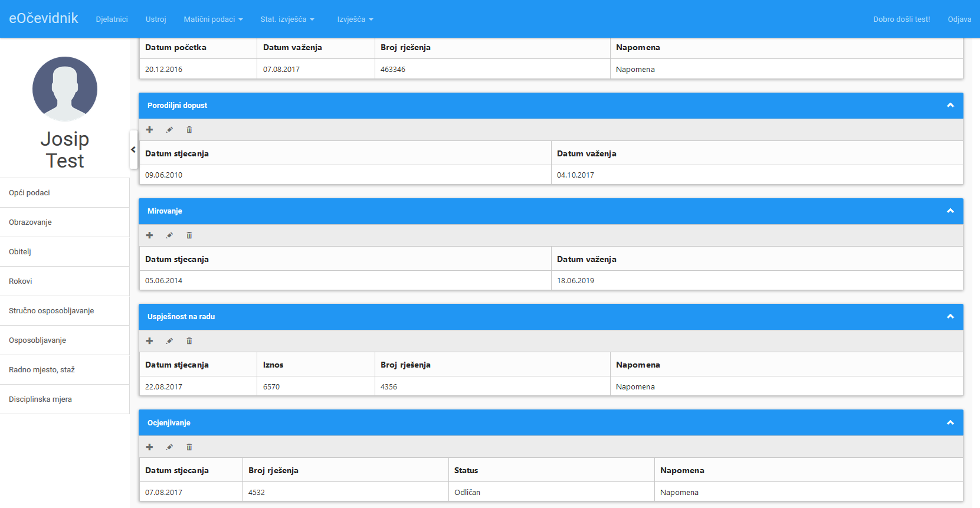
Task: Edit the Porodiljni dopust record
Action: tap(169, 130)
